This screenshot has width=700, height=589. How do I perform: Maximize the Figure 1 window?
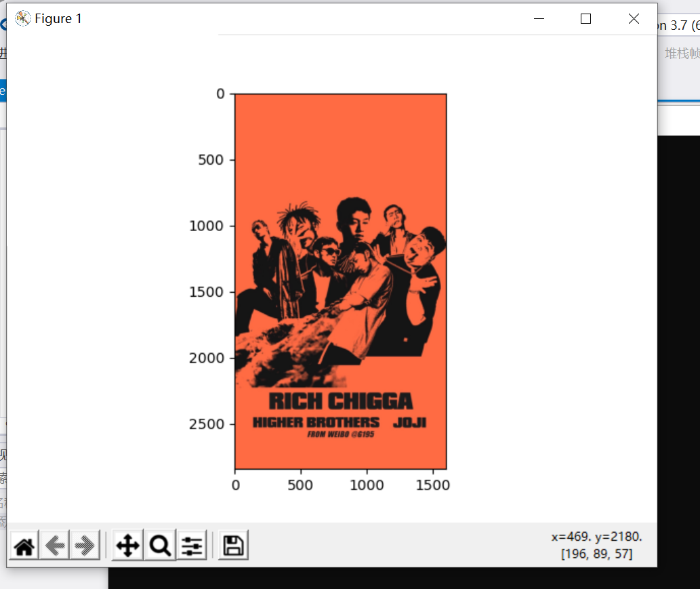coord(585,19)
